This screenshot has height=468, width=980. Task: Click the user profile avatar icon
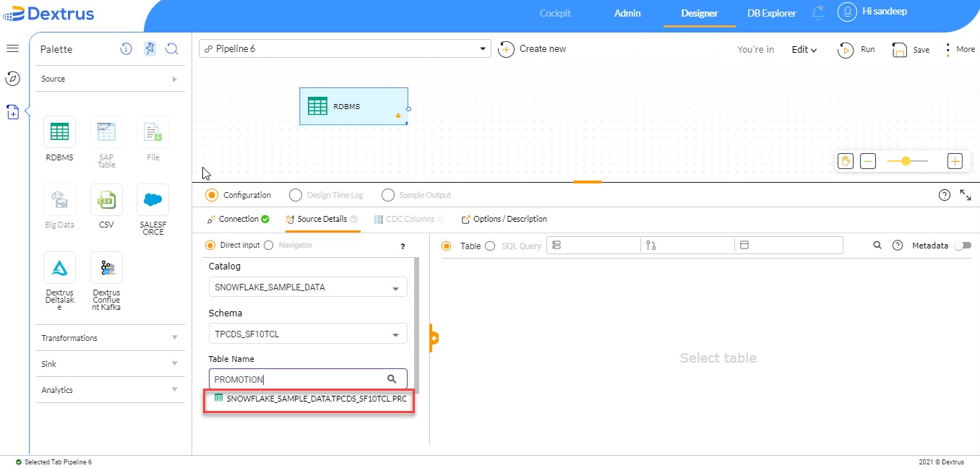[846, 12]
